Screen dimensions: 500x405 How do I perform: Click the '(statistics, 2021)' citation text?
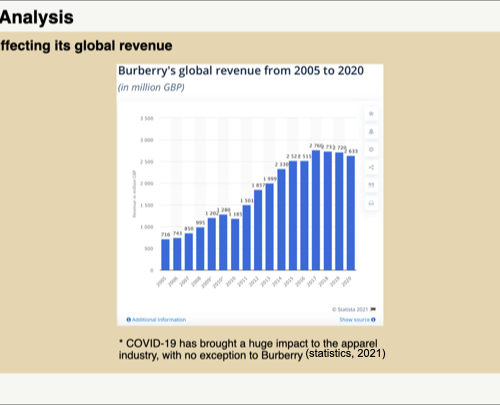click(345, 353)
